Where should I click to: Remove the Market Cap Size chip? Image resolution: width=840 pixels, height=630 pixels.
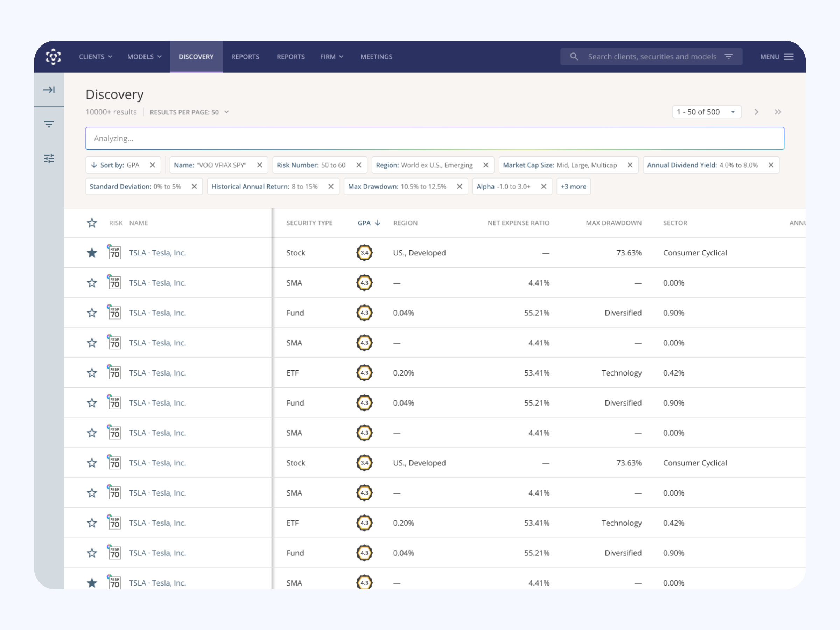pyautogui.click(x=630, y=165)
